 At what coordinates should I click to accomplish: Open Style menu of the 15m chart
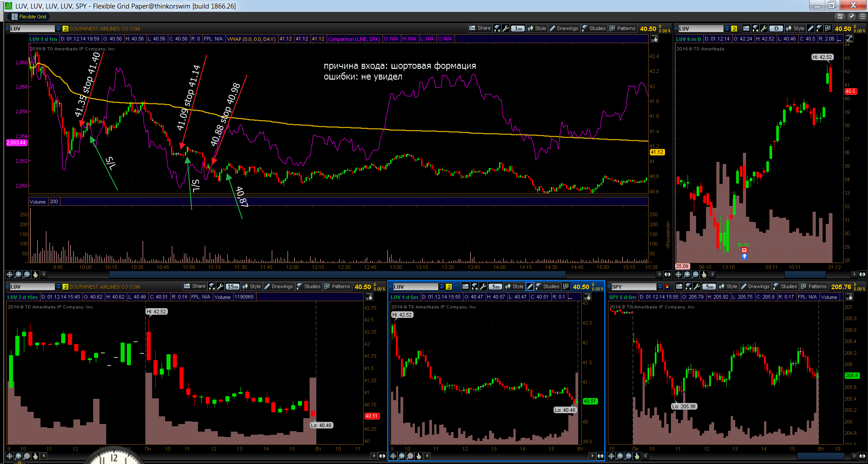point(251,286)
